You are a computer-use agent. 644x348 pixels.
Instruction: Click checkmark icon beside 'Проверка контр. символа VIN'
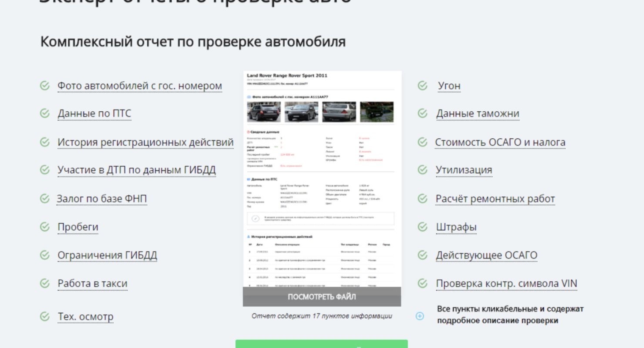423,283
